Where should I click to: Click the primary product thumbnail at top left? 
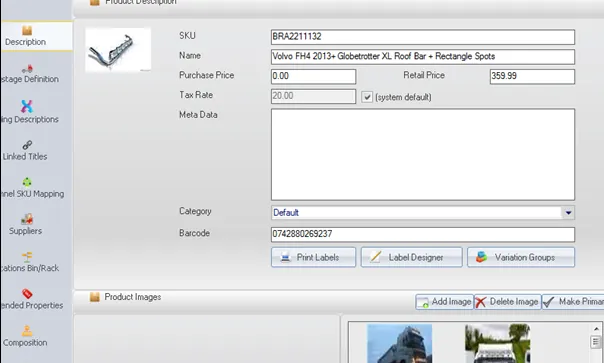(118, 50)
